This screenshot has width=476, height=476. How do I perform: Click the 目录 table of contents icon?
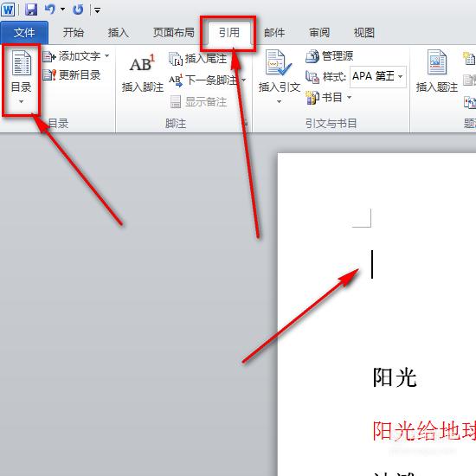tap(22, 63)
